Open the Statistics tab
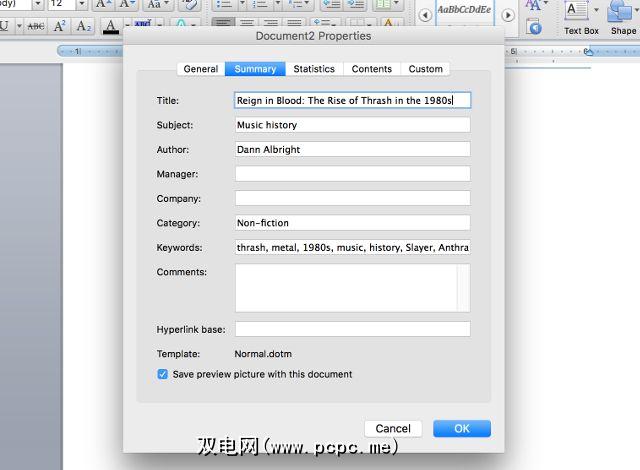Screen dimensions: 640x470 coord(314,69)
